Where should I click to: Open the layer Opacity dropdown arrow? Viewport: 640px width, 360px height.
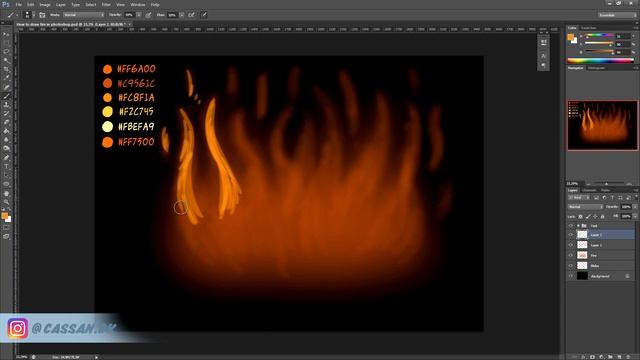pyautogui.click(x=635, y=207)
